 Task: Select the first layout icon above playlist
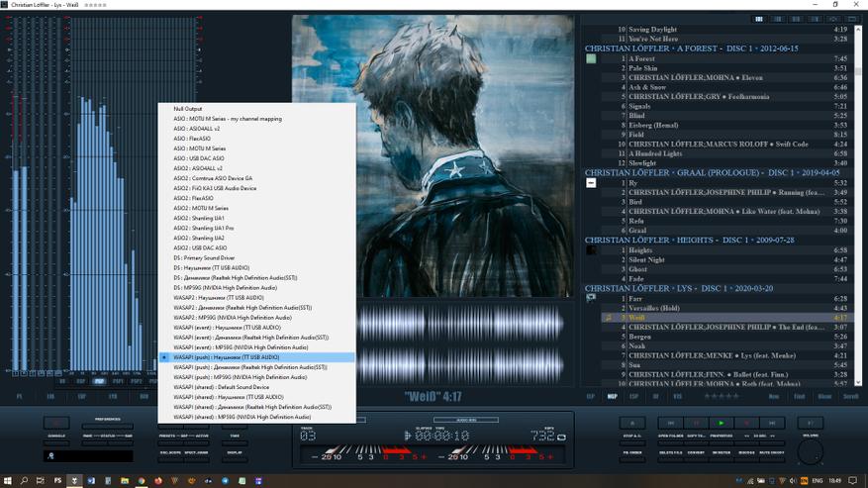(x=759, y=19)
